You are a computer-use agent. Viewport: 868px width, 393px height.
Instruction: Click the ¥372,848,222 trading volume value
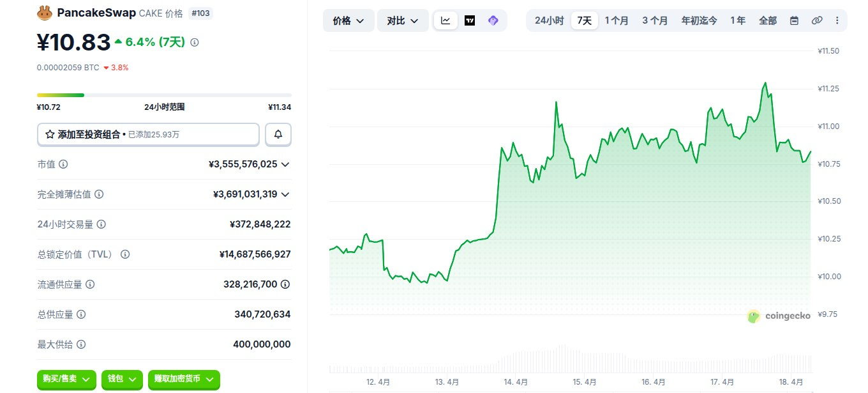[260, 224]
